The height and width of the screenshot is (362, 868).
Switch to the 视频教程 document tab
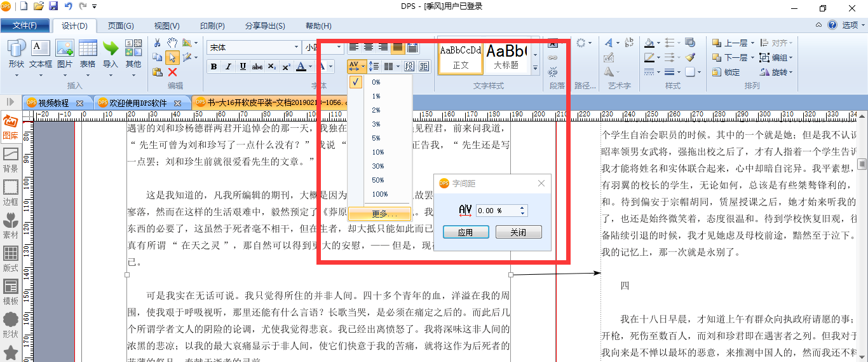coord(53,102)
